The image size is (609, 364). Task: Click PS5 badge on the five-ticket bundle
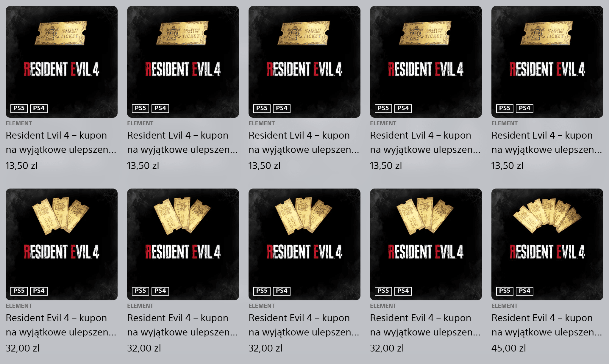[x=505, y=291]
